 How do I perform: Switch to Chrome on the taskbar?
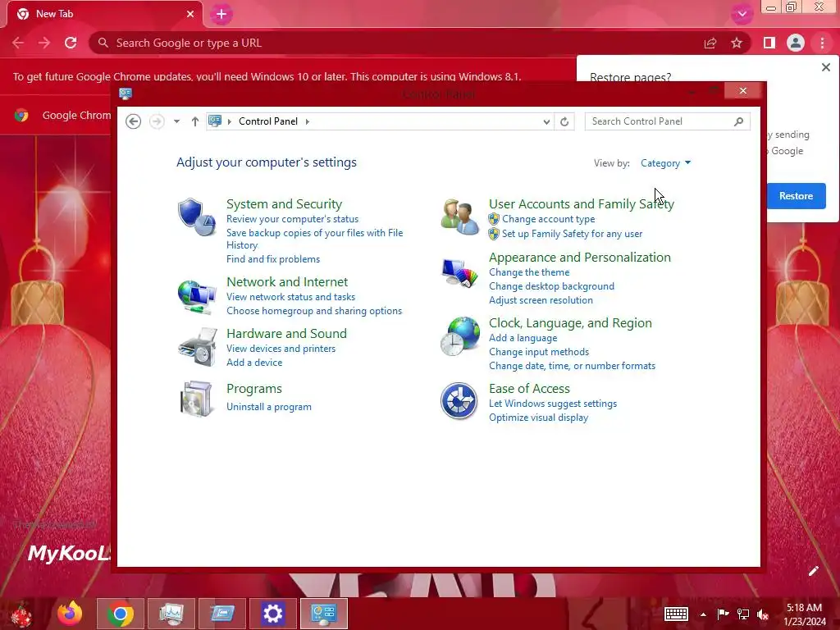121,614
